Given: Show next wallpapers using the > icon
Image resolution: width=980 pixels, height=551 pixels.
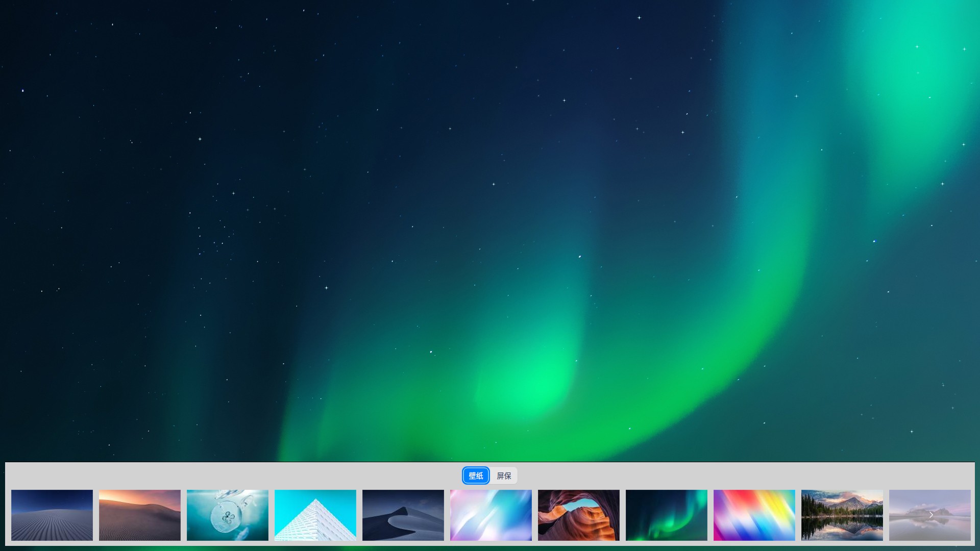Looking at the screenshot, I should click(x=931, y=515).
